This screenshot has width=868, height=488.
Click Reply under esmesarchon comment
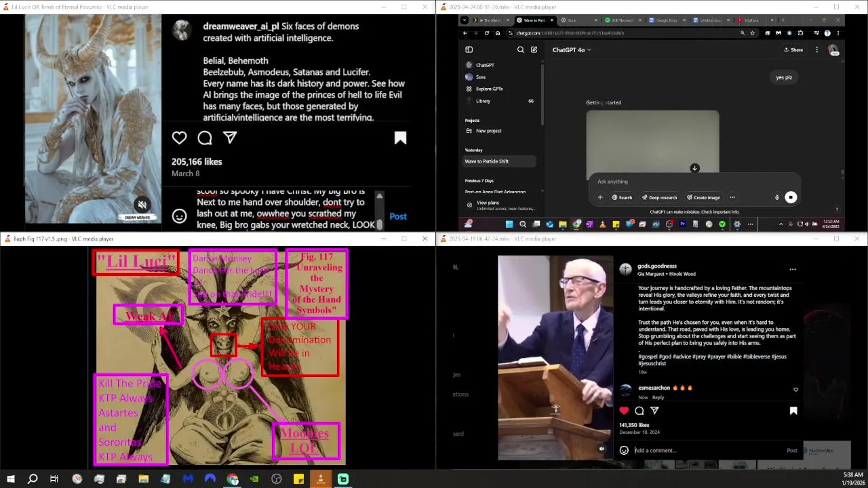pos(658,397)
